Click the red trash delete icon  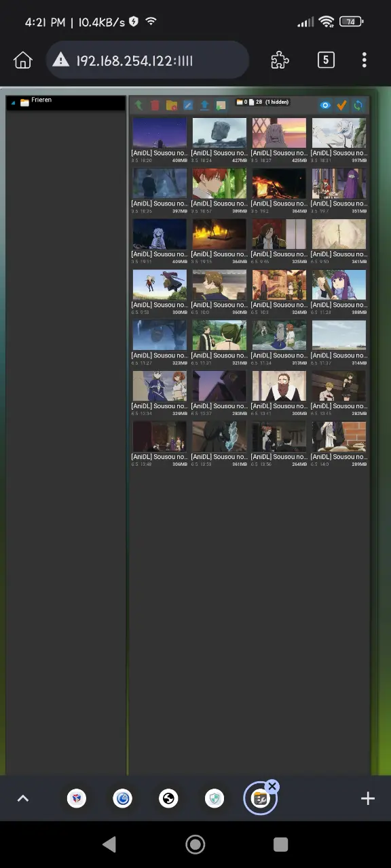(155, 105)
